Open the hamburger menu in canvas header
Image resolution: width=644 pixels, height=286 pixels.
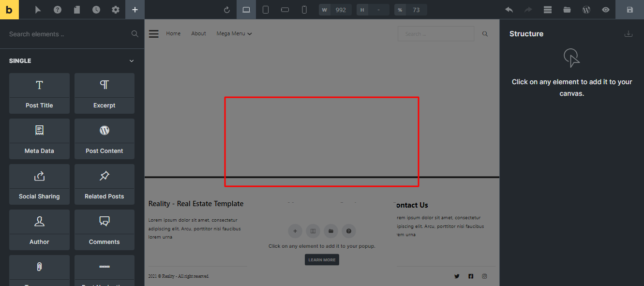point(153,34)
